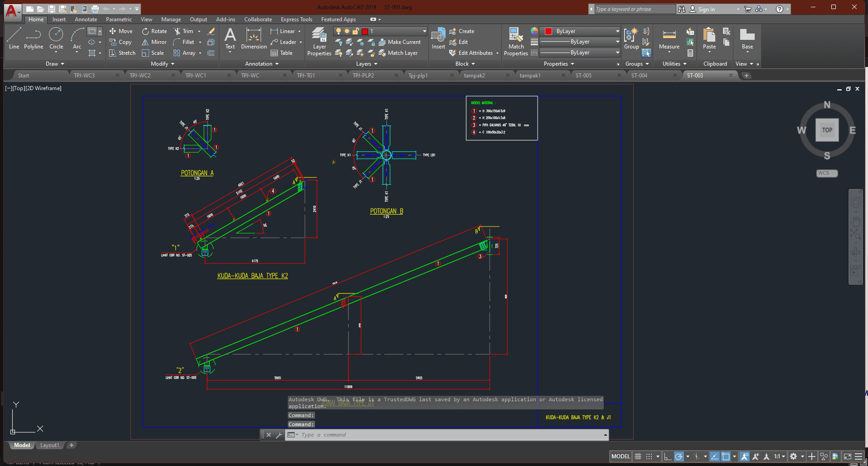Viewport: 868px width, 466px height.
Task: Switch to the ST-004 drawing tab
Action: click(x=639, y=76)
